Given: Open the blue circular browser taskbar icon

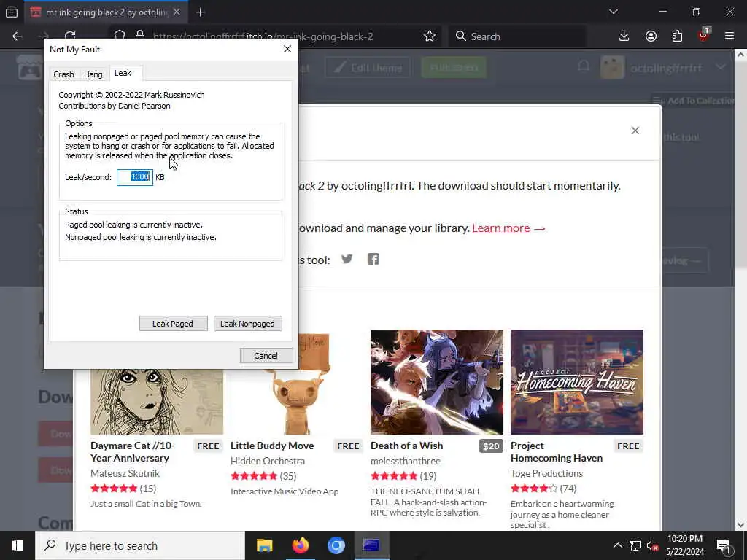Looking at the screenshot, I should click(x=336, y=545).
